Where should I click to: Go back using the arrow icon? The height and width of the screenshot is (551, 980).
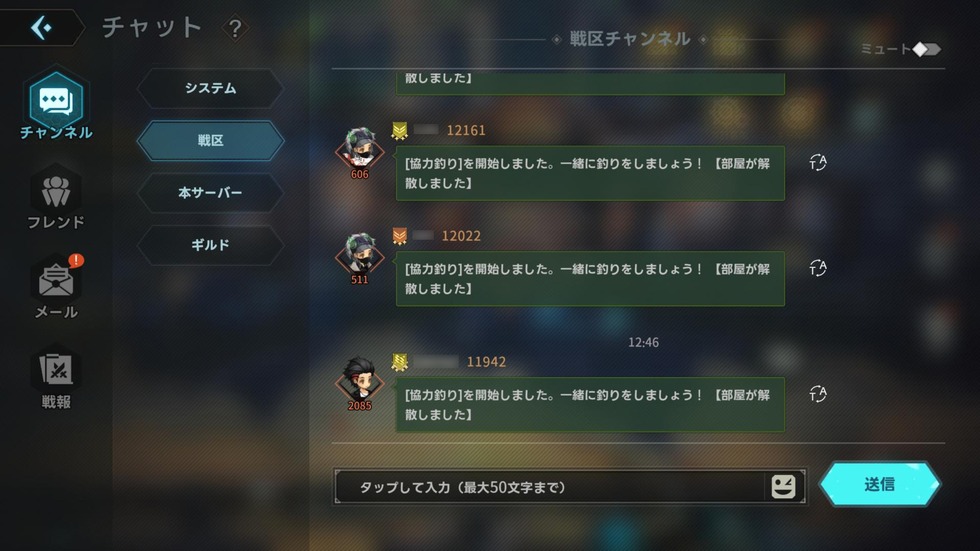pyautogui.click(x=41, y=28)
